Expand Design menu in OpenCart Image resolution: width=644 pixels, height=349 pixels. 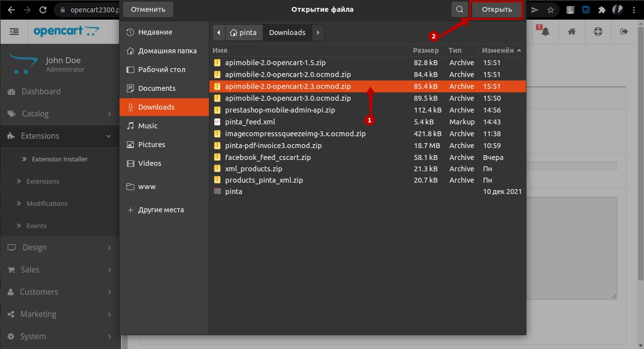[59, 247]
